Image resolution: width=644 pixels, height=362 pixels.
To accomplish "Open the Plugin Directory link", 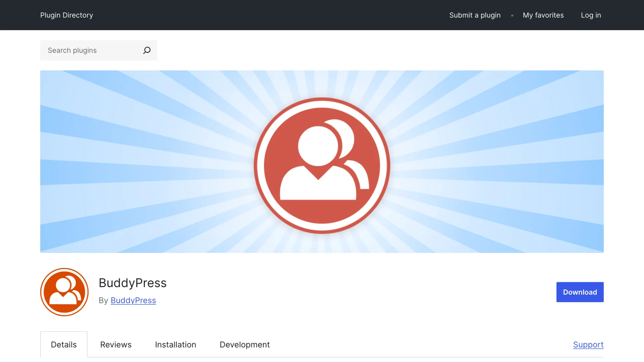I will [x=66, y=15].
